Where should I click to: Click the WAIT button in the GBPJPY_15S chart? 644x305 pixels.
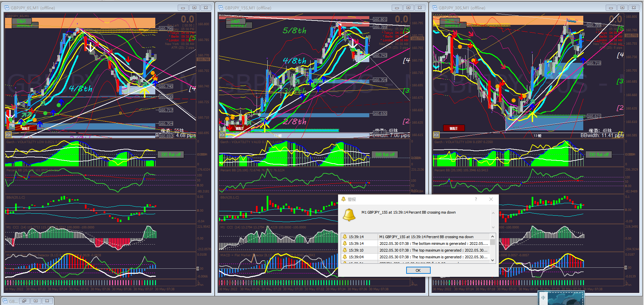pos(239,128)
